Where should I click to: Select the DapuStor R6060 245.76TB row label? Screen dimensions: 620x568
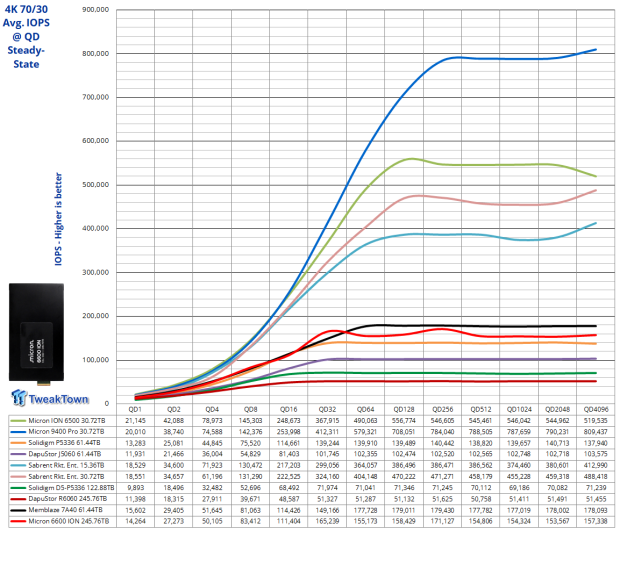pos(68,499)
